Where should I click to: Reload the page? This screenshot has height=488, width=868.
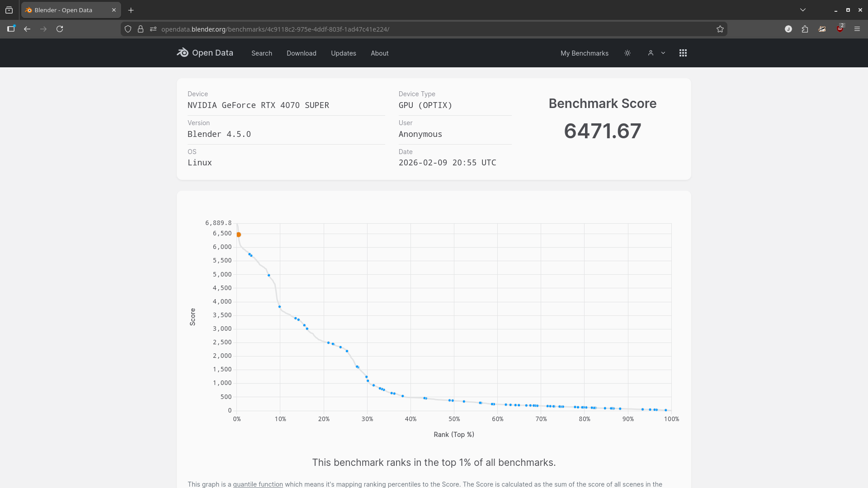pos(60,29)
